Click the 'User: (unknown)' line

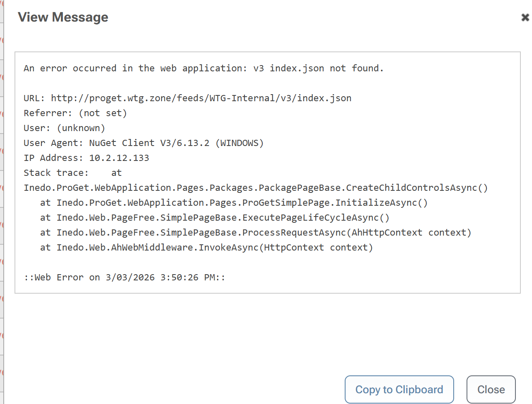click(64, 128)
